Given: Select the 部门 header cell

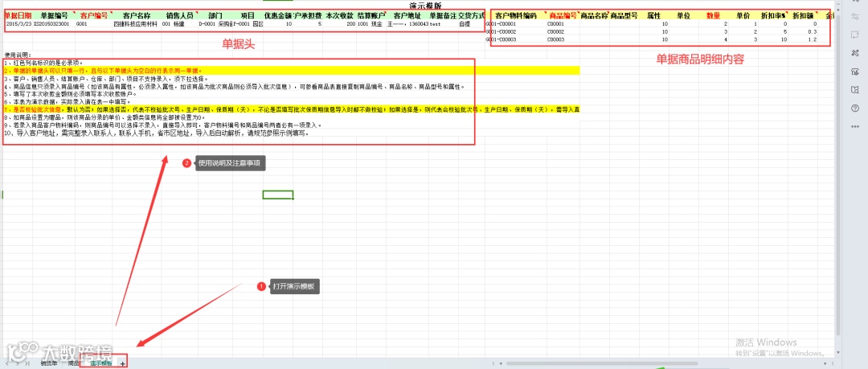Looking at the screenshot, I should (x=216, y=15).
